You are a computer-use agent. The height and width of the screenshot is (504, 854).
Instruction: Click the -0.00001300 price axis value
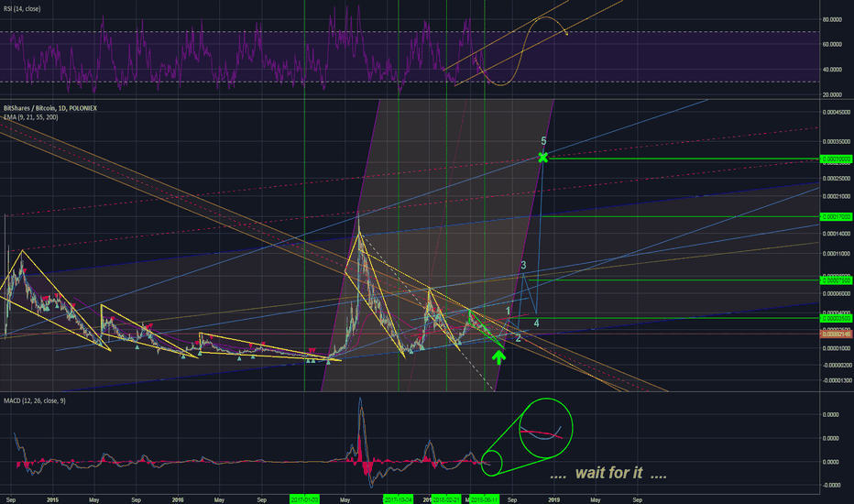click(836, 380)
